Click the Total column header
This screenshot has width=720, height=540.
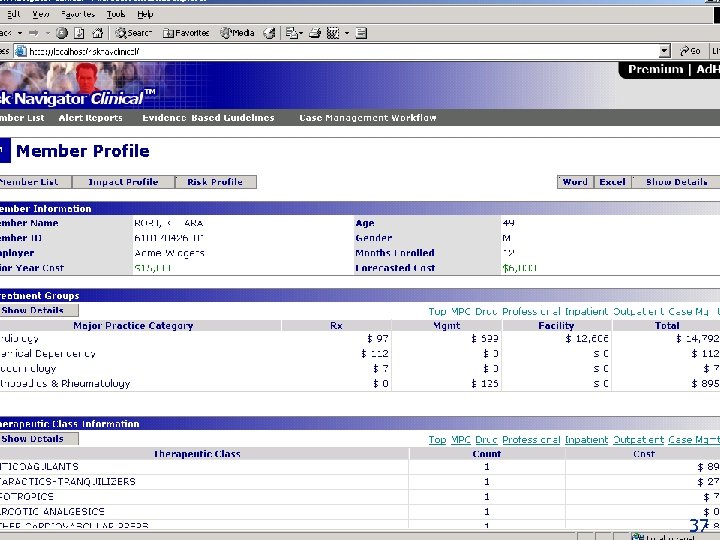tap(667, 326)
